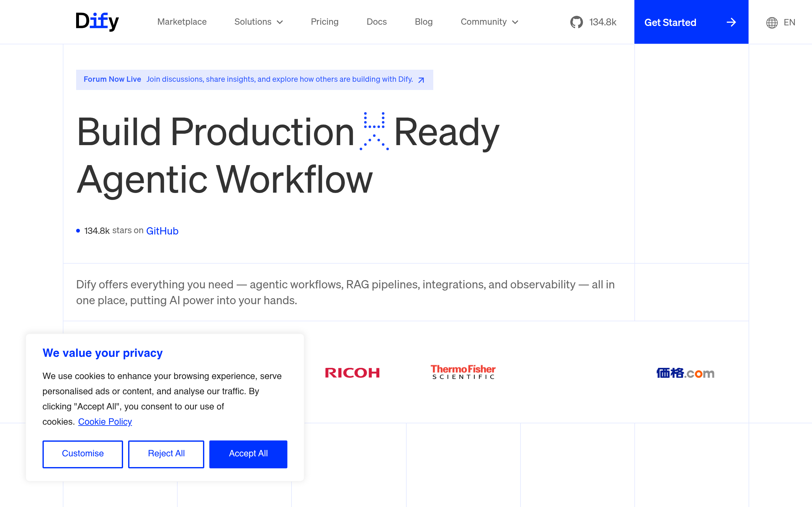812x507 pixels.
Task: Open the Blog nav link
Action: pyautogui.click(x=423, y=22)
